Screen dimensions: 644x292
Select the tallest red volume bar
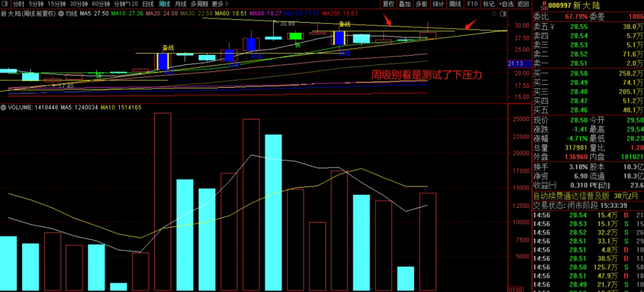tap(162, 201)
